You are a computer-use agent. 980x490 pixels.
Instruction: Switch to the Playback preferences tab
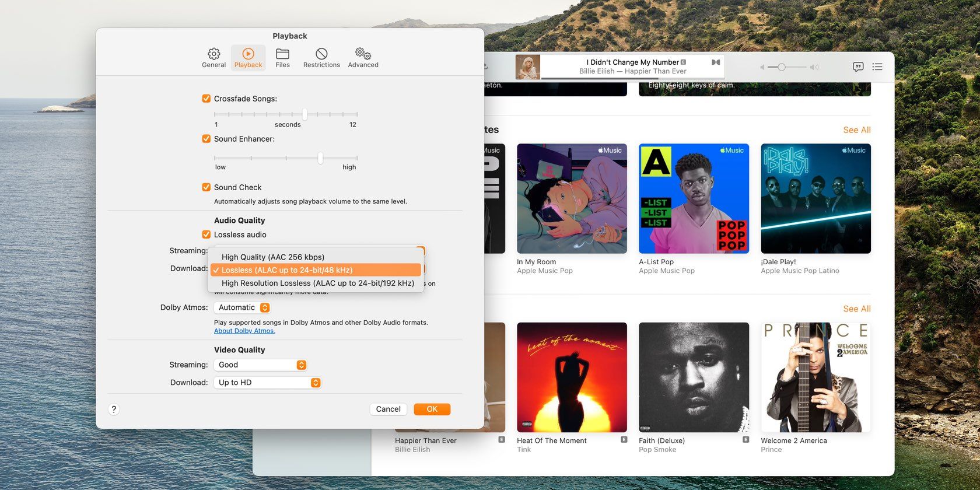tap(248, 58)
